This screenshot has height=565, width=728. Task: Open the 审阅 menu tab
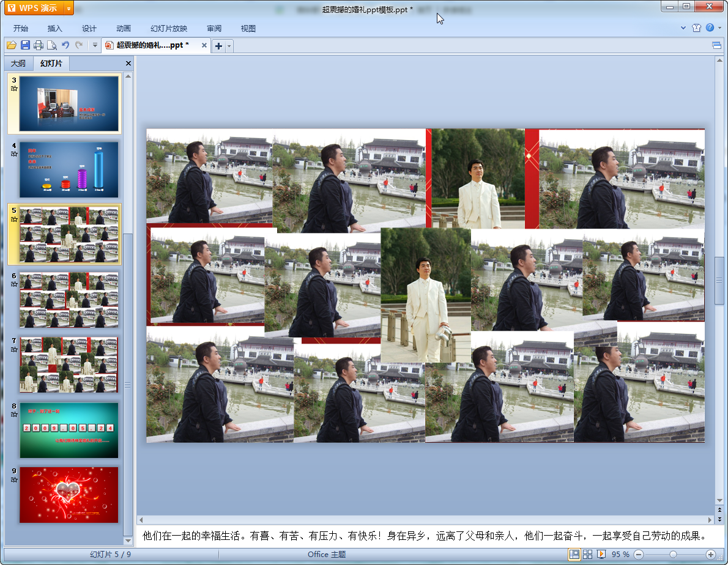[214, 28]
